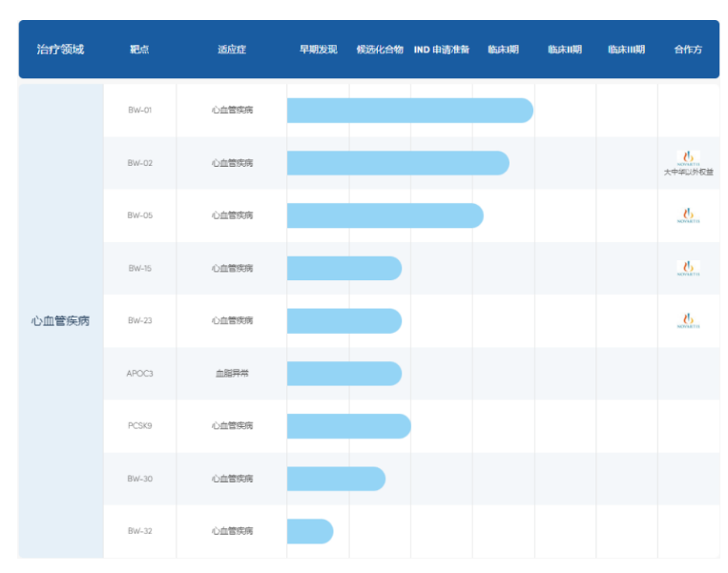The height and width of the screenshot is (573, 728).
Task: Click the 合作方 column header
Action: (x=688, y=50)
